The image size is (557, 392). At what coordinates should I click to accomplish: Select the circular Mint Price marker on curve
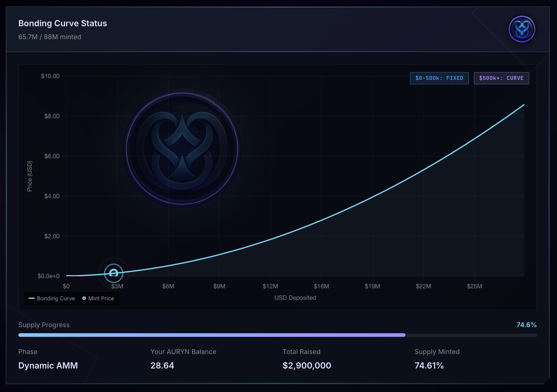tap(114, 273)
